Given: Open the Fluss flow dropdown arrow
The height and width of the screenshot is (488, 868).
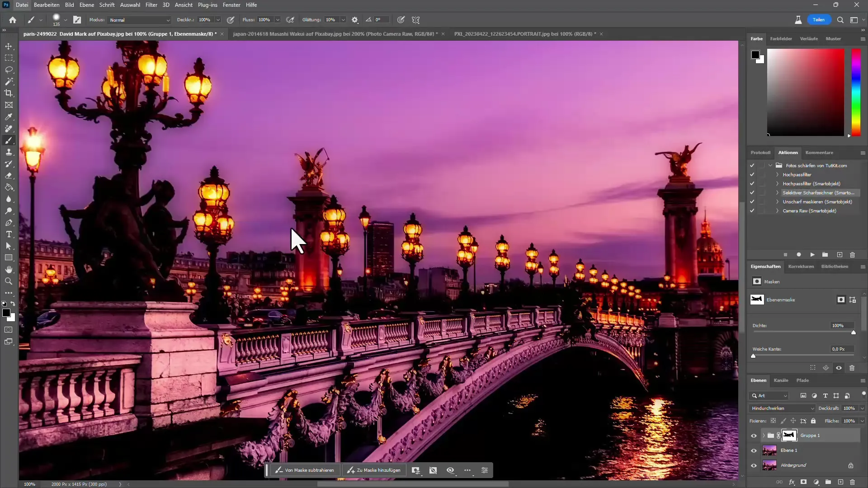Looking at the screenshot, I should click(x=278, y=20).
